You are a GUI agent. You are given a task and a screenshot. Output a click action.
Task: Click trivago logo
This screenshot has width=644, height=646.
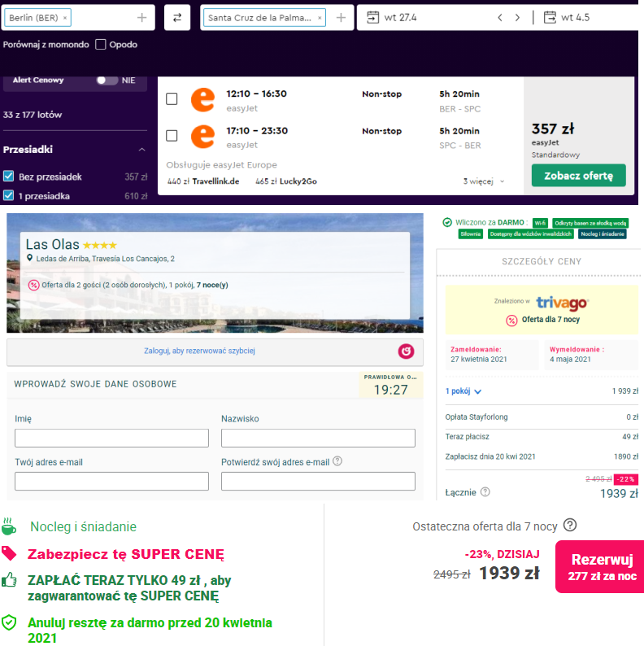tap(563, 303)
